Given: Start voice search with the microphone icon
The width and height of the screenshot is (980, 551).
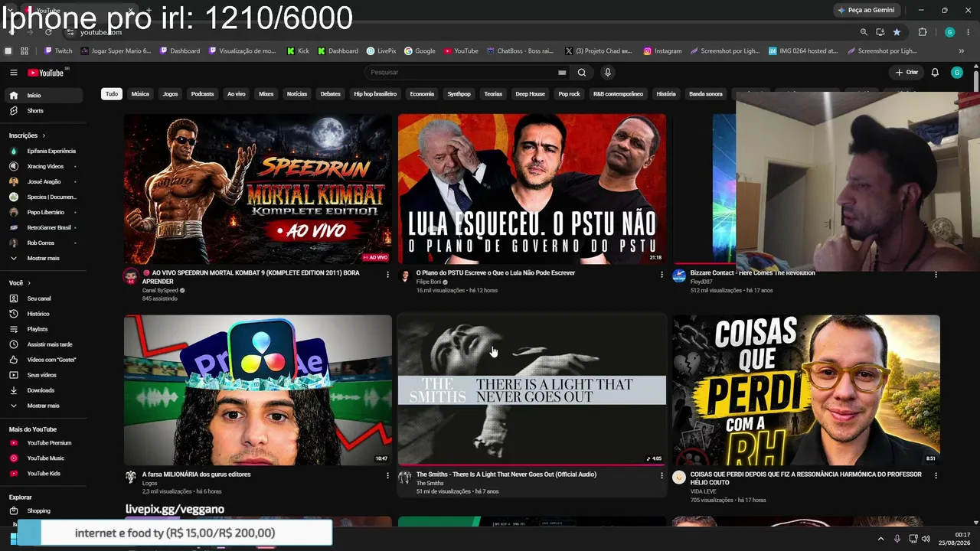Looking at the screenshot, I should coord(608,73).
